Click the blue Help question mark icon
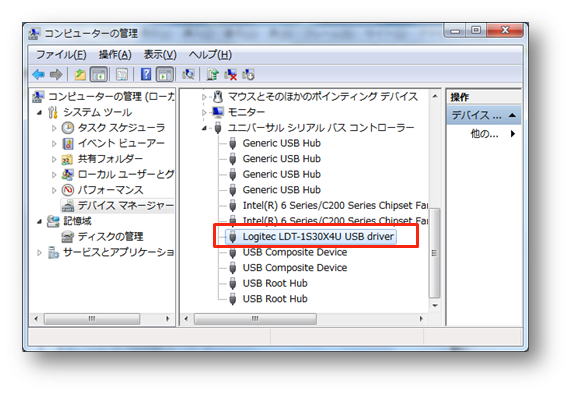This screenshot has height=394, width=571. (146, 74)
